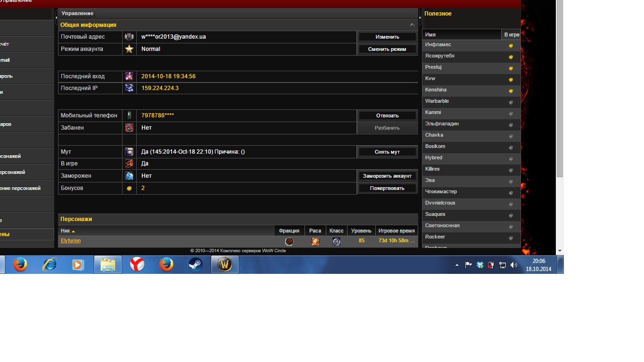Select Эльфпаладин in the players list

[x=471, y=124]
